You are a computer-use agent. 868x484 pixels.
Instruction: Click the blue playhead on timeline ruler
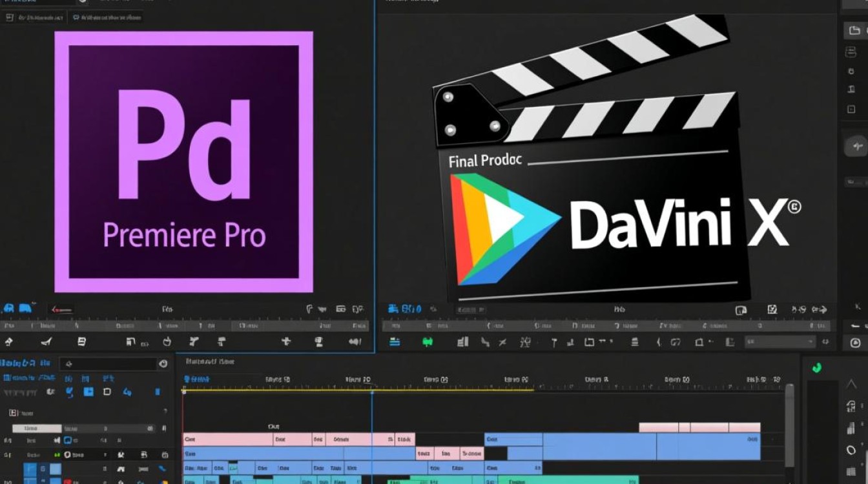pos(372,387)
